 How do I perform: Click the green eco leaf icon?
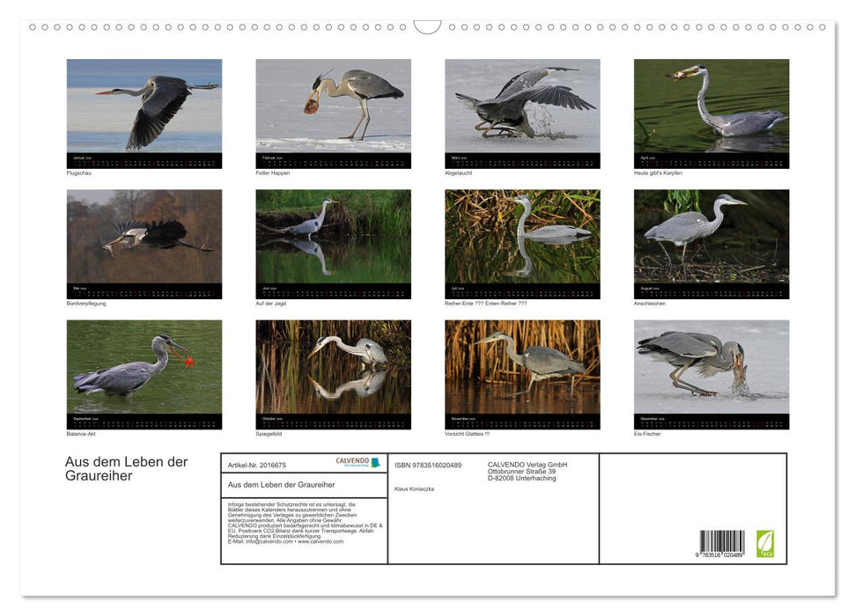(x=765, y=543)
